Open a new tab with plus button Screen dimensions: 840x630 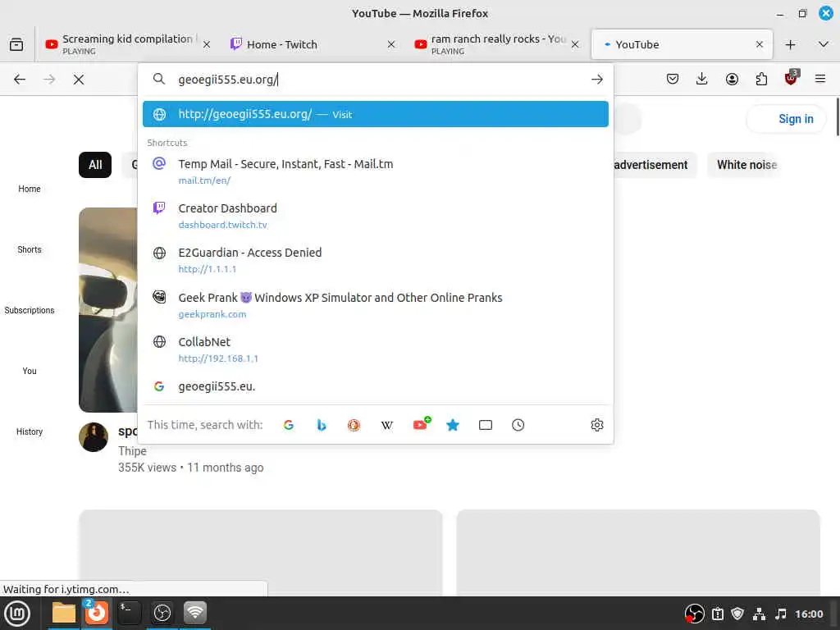790,44
